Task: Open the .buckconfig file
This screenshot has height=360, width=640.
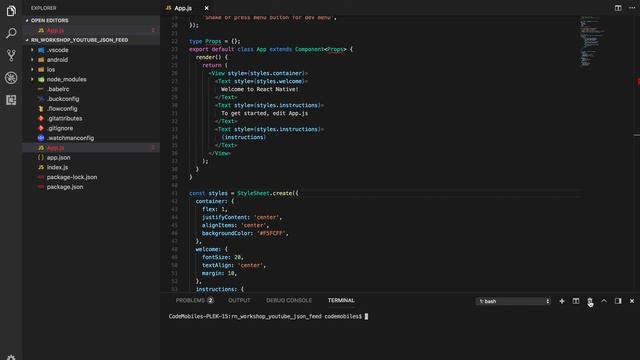Action: click(63, 99)
